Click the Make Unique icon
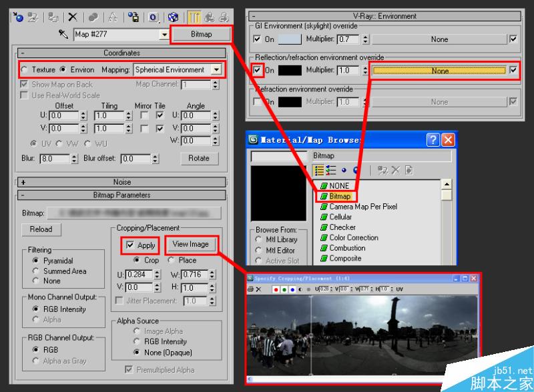534x392 pixels. [x=93, y=17]
